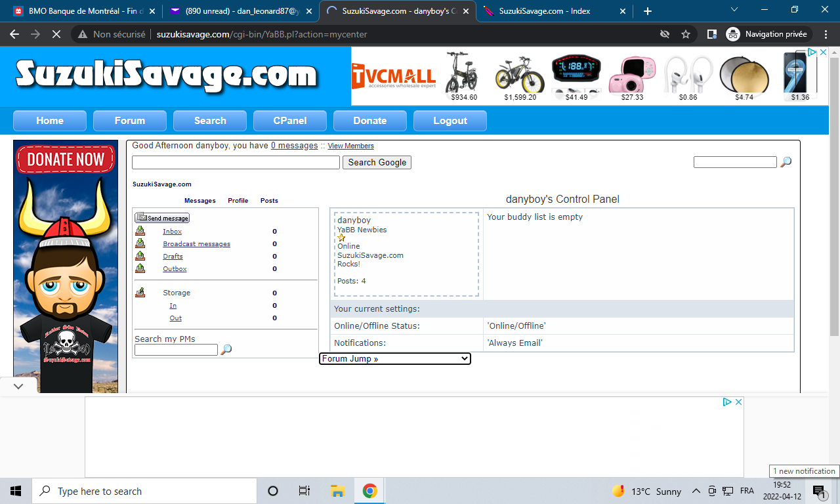Image resolution: width=840 pixels, height=504 pixels.
Task: Open the View Members link
Action: pyautogui.click(x=350, y=146)
